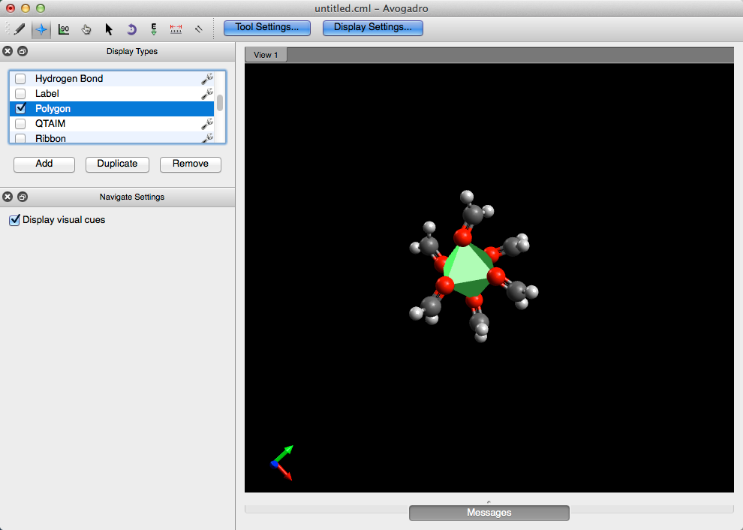Open QTAIM display settings wrench
Image resolution: width=743 pixels, height=530 pixels.
coord(207,124)
